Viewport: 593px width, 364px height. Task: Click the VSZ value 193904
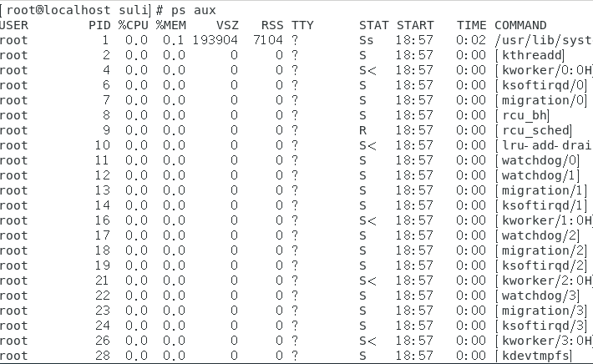[215, 40]
